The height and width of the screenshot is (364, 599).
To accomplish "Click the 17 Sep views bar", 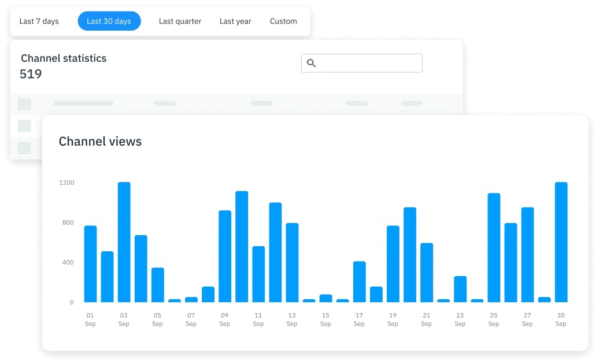I will pos(359,282).
